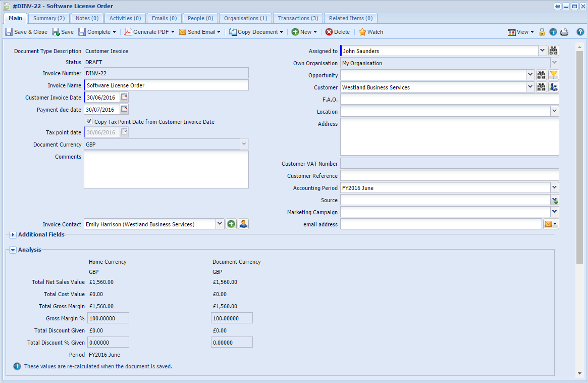
Task: Click into the Comments text area
Action: point(166,169)
